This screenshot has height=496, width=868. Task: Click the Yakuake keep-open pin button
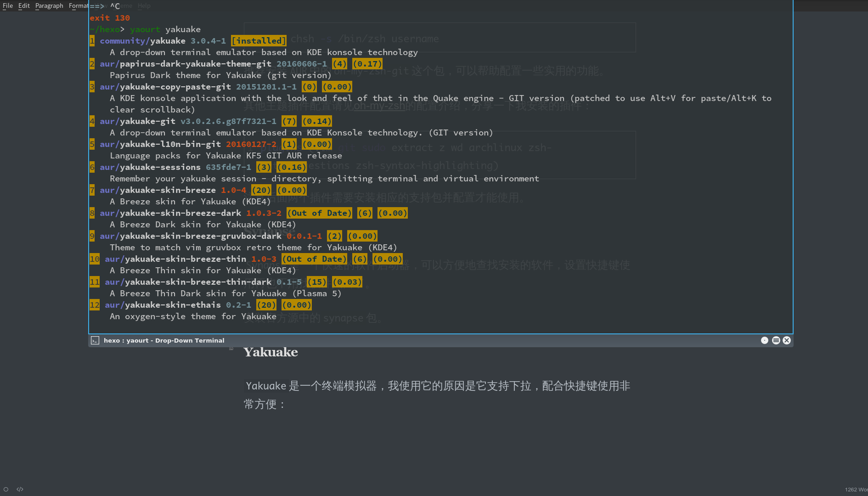click(x=765, y=340)
